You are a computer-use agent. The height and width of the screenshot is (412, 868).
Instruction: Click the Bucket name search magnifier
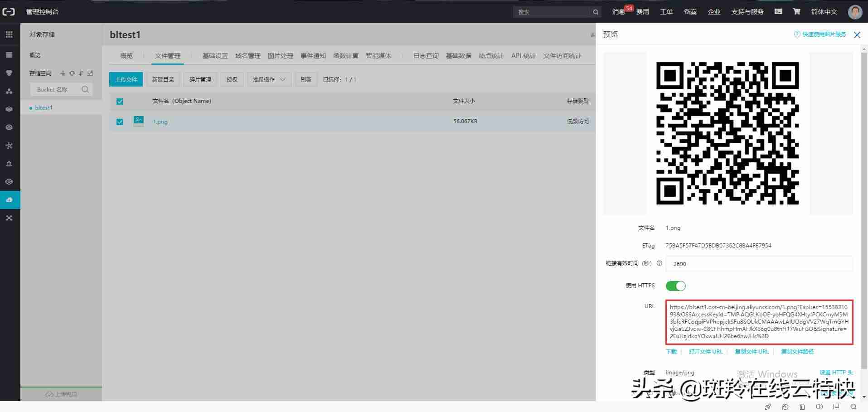click(x=85, y=89)
